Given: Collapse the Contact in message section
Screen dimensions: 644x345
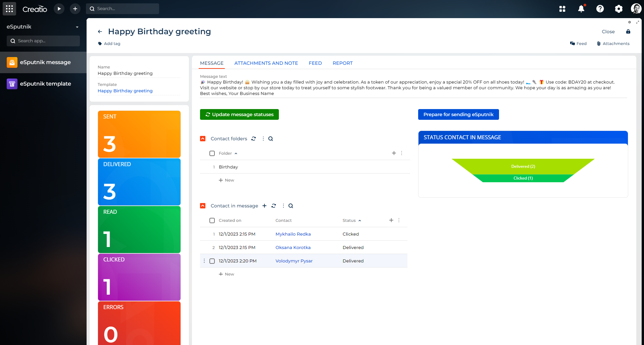Looking at the screenshot, I should [x=203, y=206].
